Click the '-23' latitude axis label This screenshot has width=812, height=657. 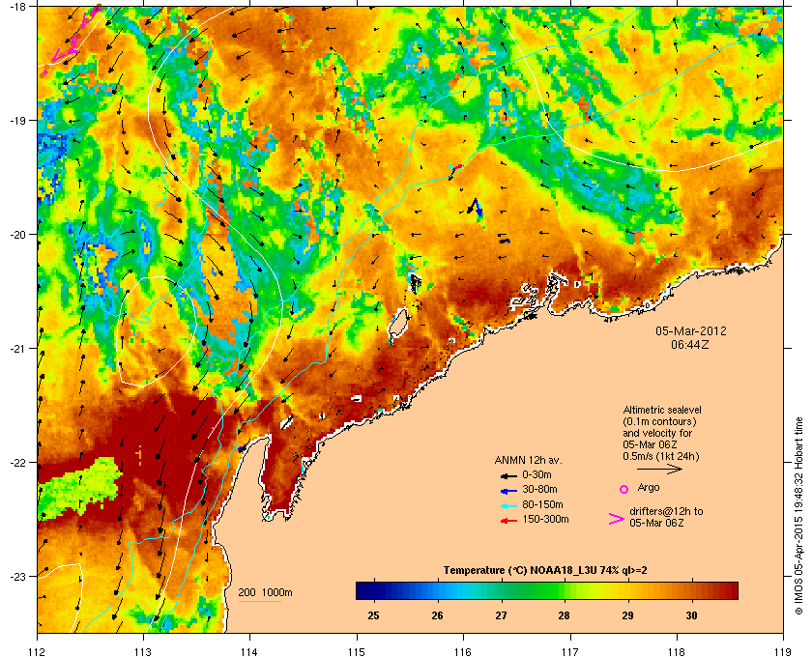click(17, 576)
